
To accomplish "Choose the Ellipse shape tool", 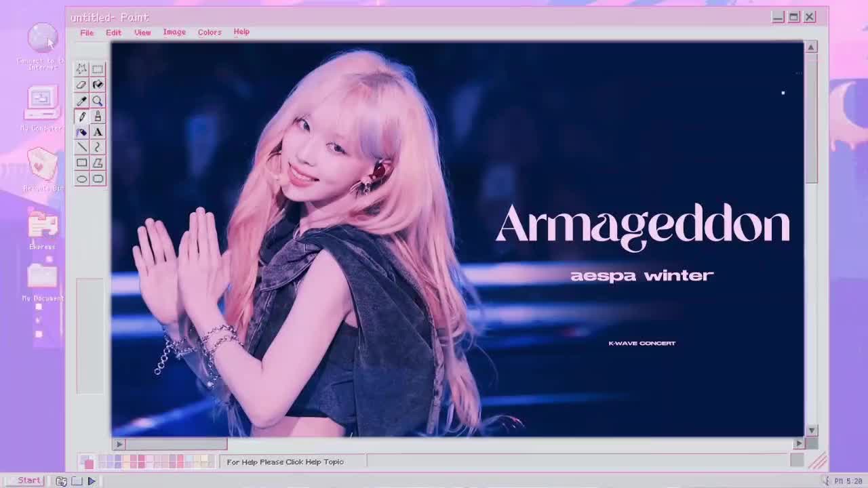I will point(81,179).
